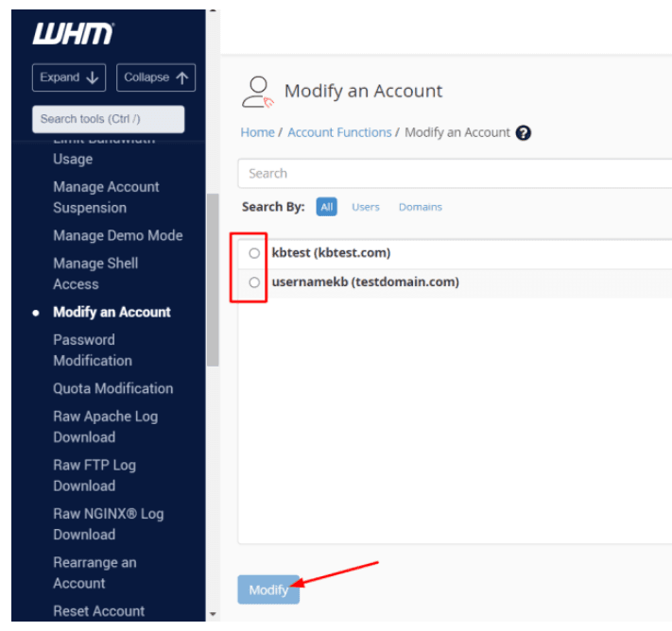Open Quota Modification in sidebar
This screenshot has width=672, height=631.
coord(112,388)
